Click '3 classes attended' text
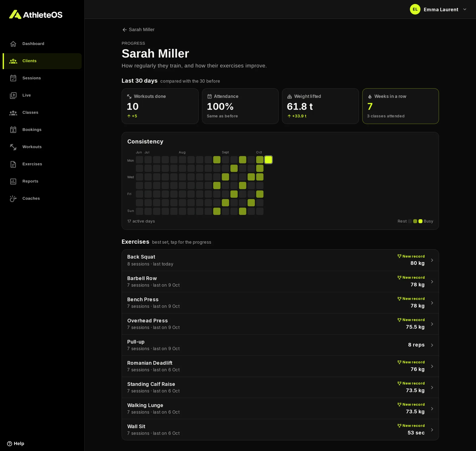 [x=386, y=116]
